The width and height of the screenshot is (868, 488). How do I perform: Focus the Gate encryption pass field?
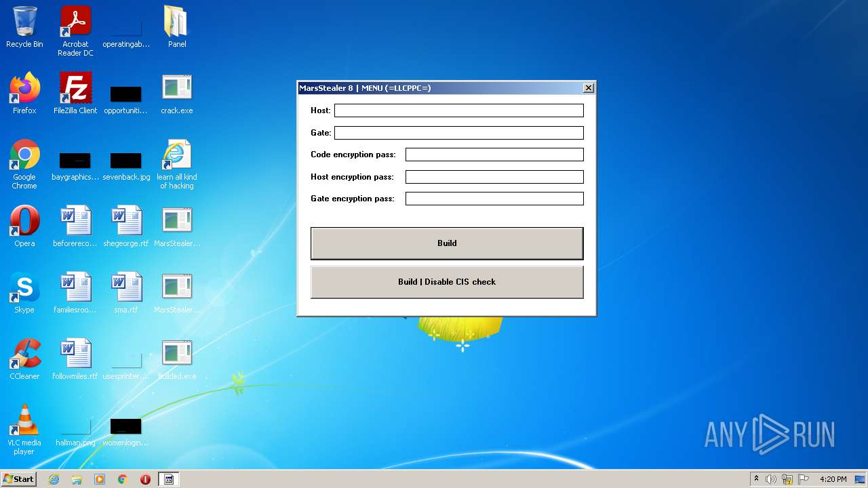click(x=494, y=199)
